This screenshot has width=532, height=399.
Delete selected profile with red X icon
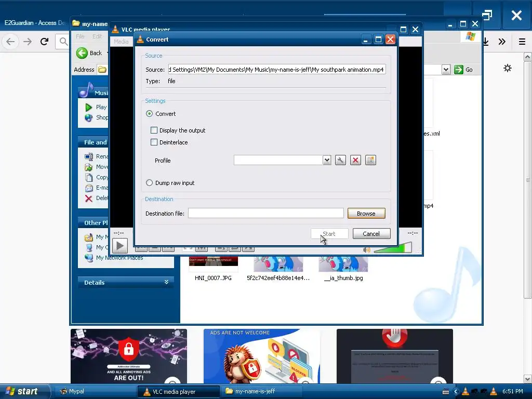(x=355, y=160)
